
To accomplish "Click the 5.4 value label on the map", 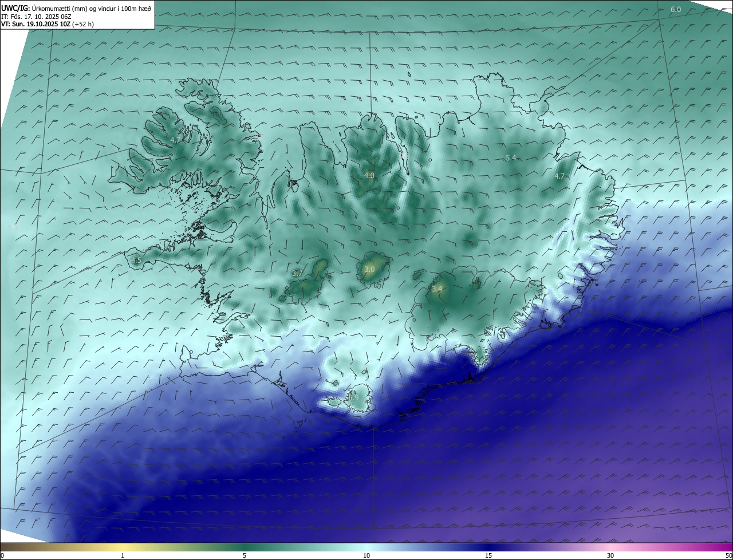I will coord(511,157).
